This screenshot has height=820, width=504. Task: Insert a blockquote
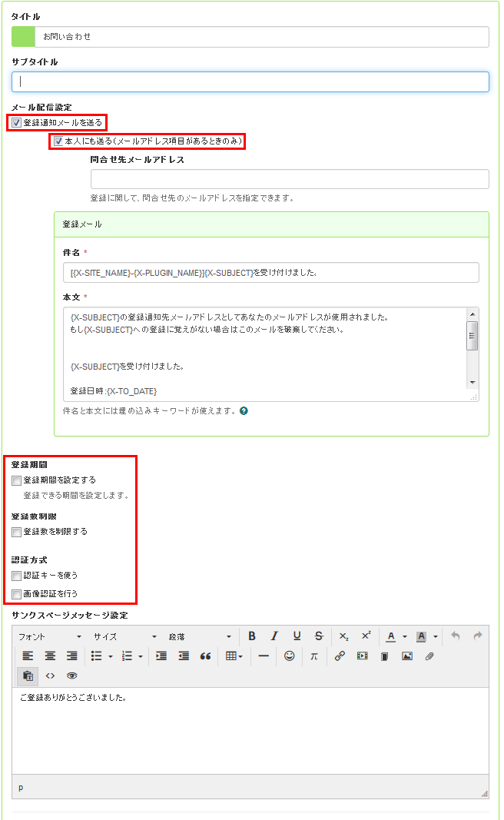click(x=205, y=656)
